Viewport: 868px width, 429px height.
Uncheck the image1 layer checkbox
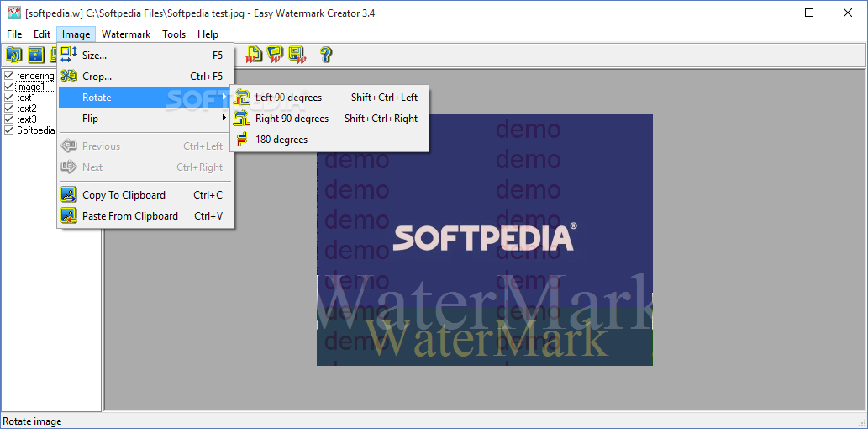(x=9, y=87)
